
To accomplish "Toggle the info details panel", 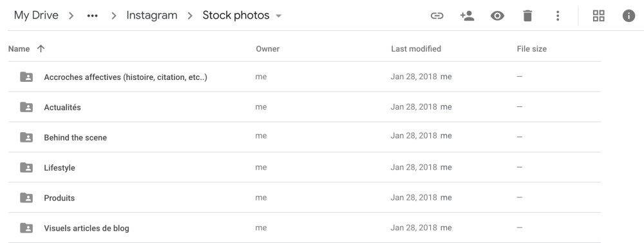I will click(x=629, y=16).
